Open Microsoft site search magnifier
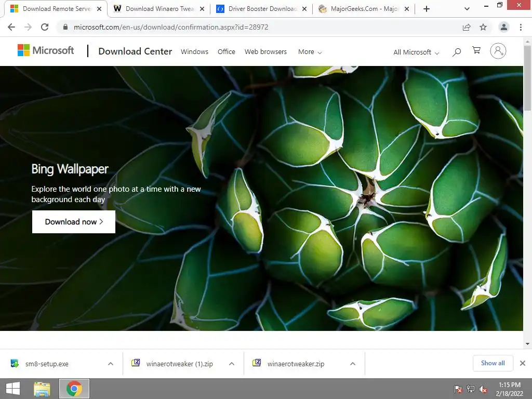Screen dimensions: 532x399 coord(457,52)
